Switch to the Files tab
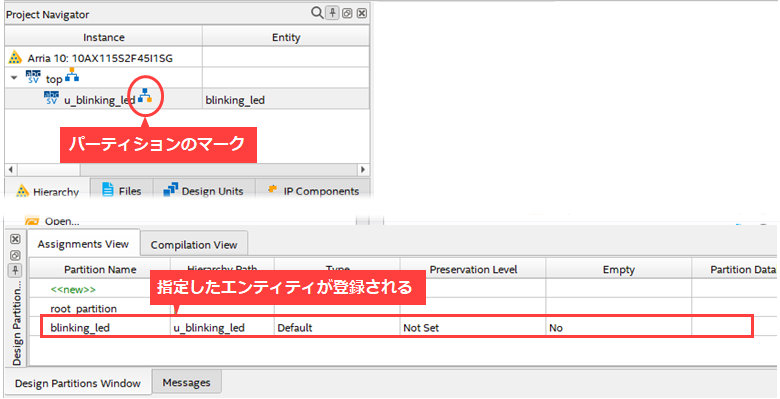This screenshot has width=780, height=399. [122, 191]
